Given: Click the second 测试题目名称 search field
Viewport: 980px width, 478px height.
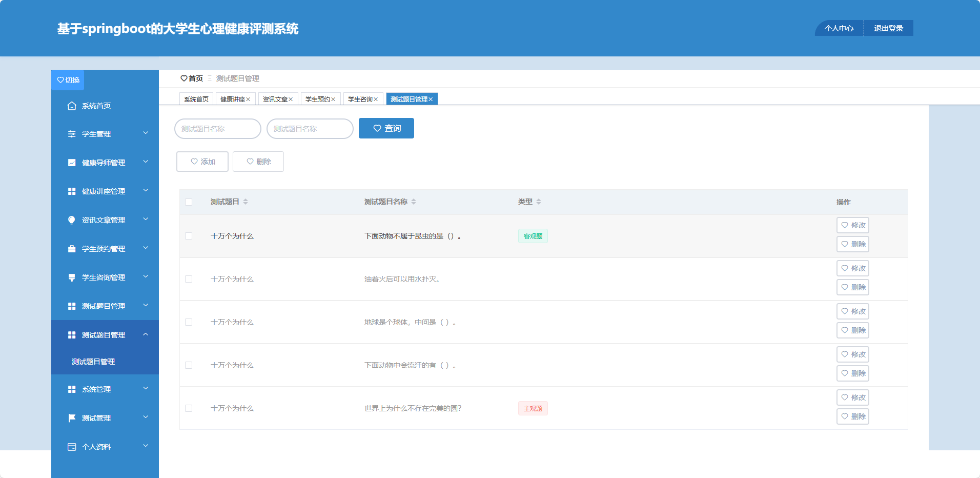Looking at the screenshot, I should (x=310, y=129).
